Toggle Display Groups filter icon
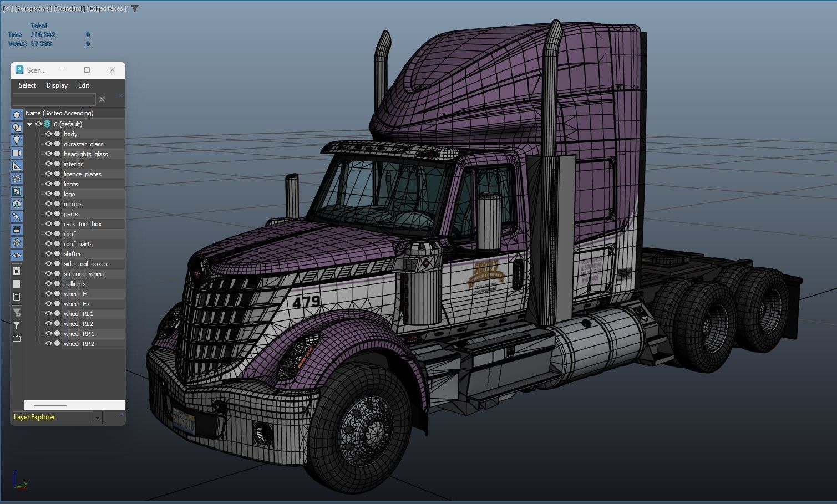Screen dimensions: 837x504 17,191
